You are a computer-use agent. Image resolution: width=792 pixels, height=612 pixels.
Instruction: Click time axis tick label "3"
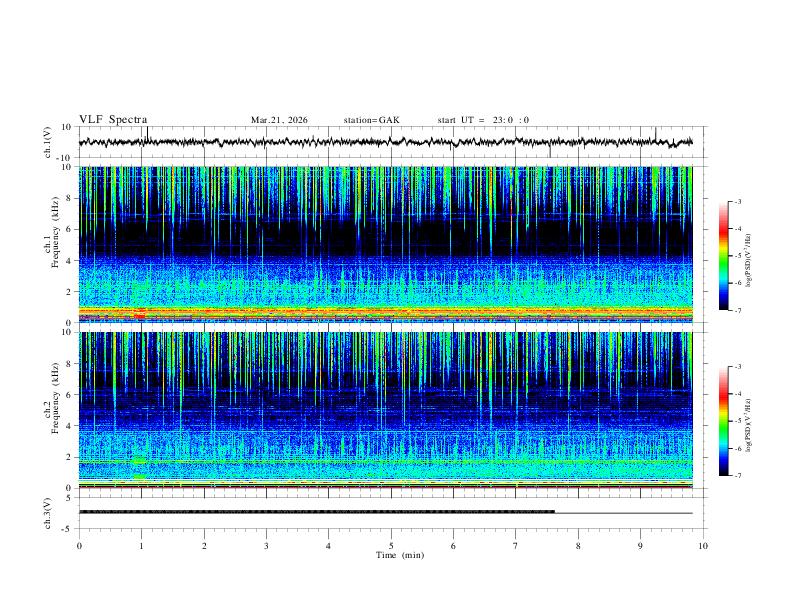coord(266,546)
